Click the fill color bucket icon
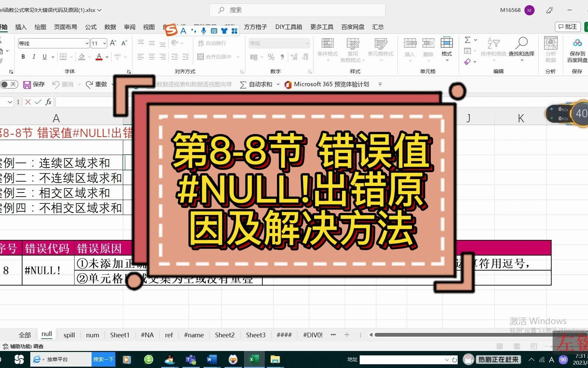The image size is (588, 368). 82,57
